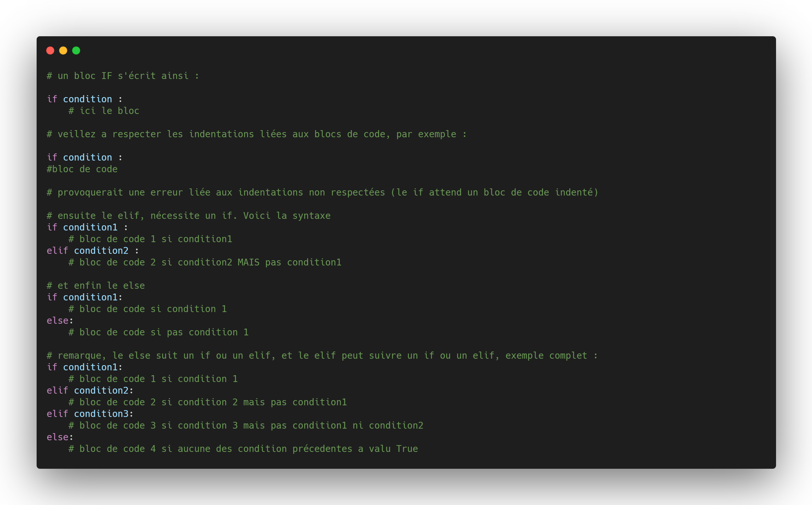The width and height of the screenshot is (812, 505).
Task: Select the unindented "#bloc de code" line
Action: click(82, 169)
